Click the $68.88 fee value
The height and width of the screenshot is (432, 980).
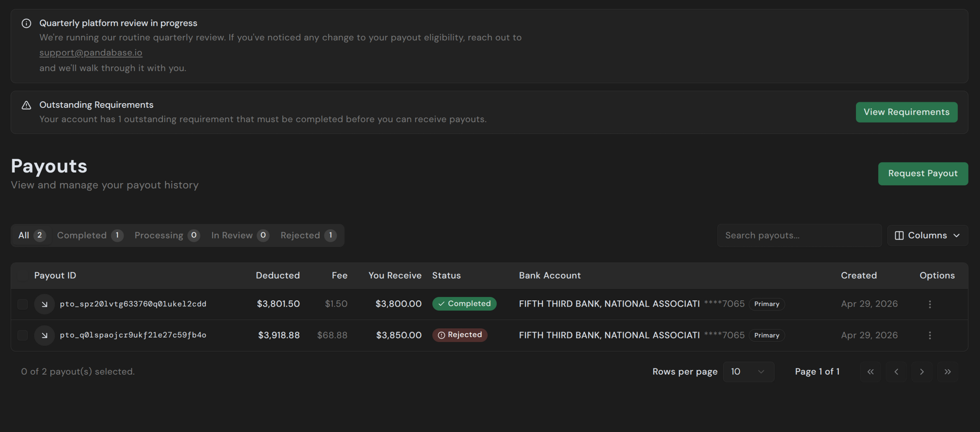[x=332, y=336]
